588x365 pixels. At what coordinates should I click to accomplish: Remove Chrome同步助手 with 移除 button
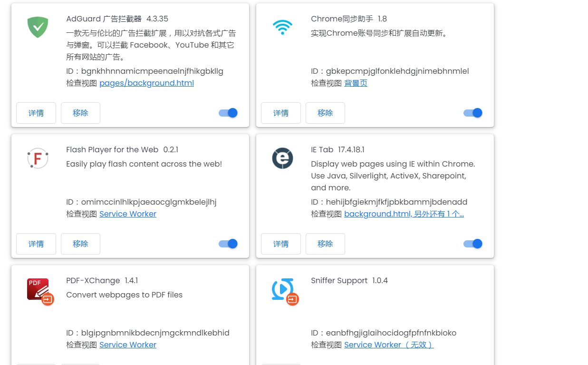click(325, 113)
